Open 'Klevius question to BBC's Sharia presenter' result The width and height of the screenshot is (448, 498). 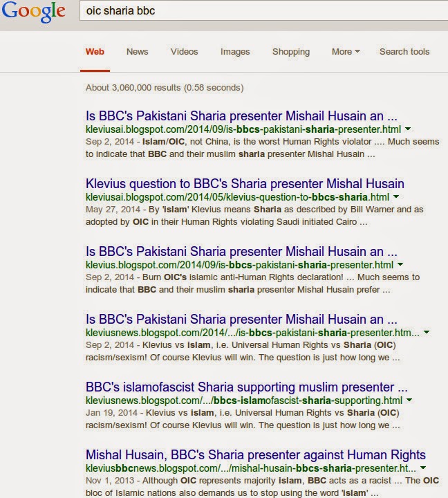pos(245,183)
